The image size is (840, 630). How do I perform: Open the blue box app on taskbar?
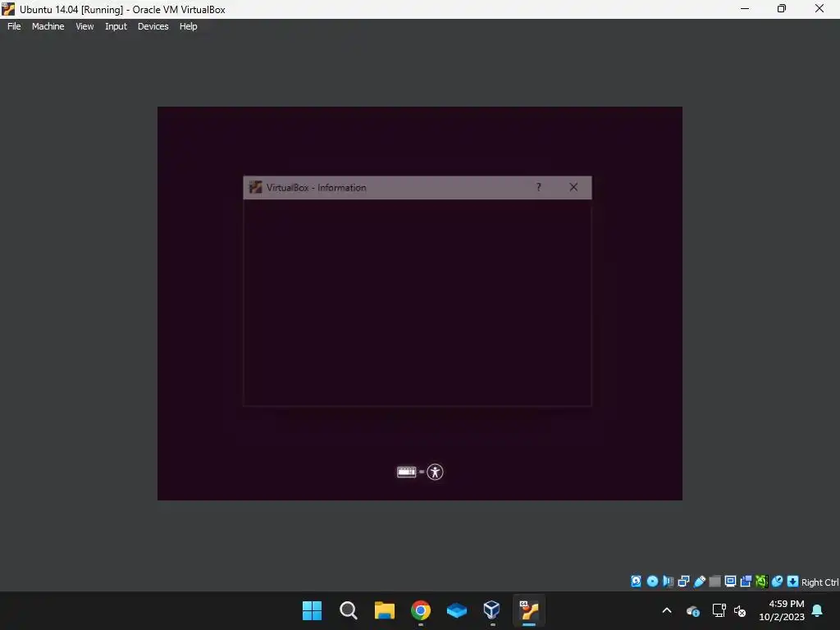coord(456,610)
